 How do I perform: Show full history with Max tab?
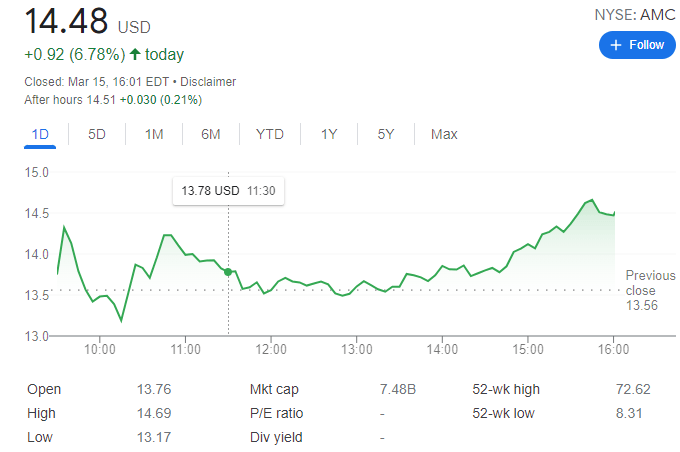[x=444, y=134]
